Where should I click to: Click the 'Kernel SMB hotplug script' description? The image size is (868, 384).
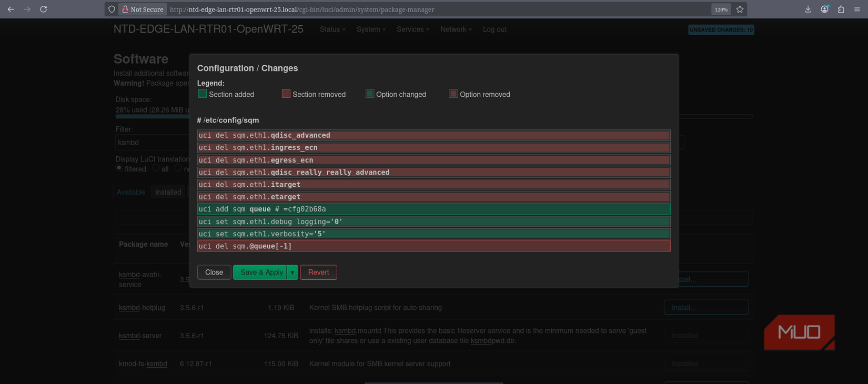(376, 308)
